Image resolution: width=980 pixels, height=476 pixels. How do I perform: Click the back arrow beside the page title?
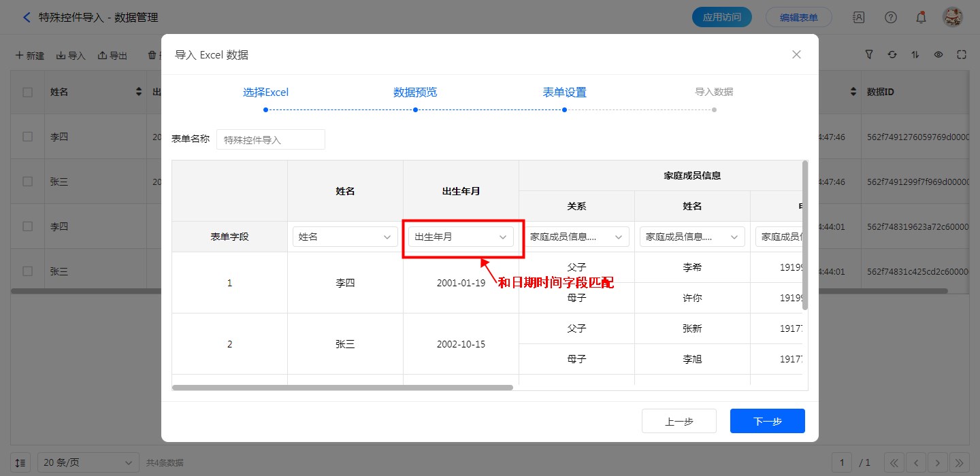(27, 18)
